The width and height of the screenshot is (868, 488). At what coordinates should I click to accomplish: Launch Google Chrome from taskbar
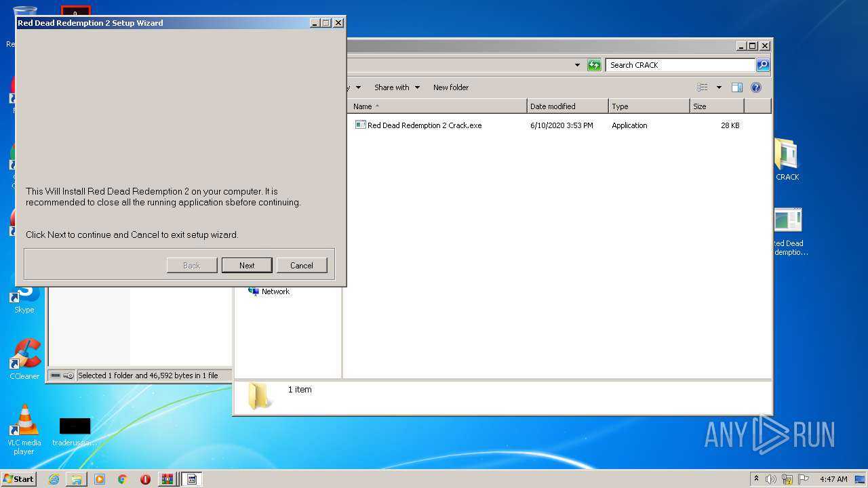click(x=123, y=479)
